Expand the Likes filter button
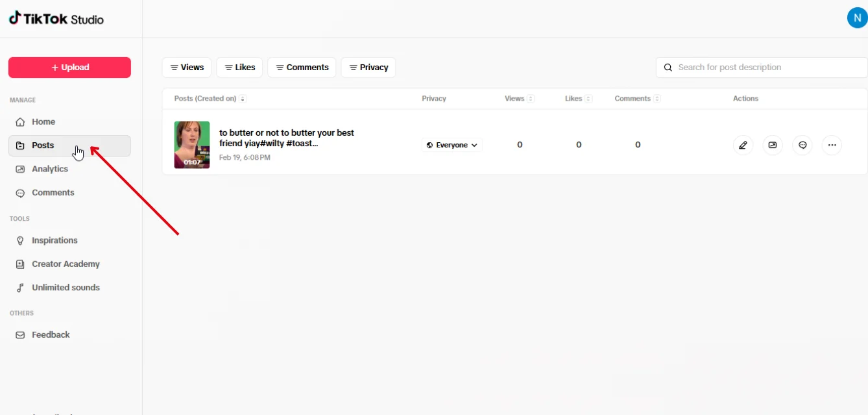The width and height of the screenshot is (868, 415). (x=239, y=68)
